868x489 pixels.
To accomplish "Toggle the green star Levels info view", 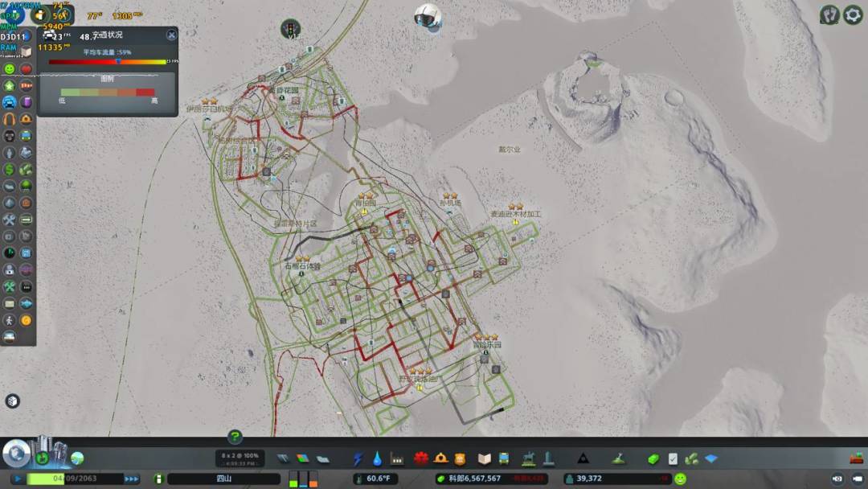I will pos(10,85).
